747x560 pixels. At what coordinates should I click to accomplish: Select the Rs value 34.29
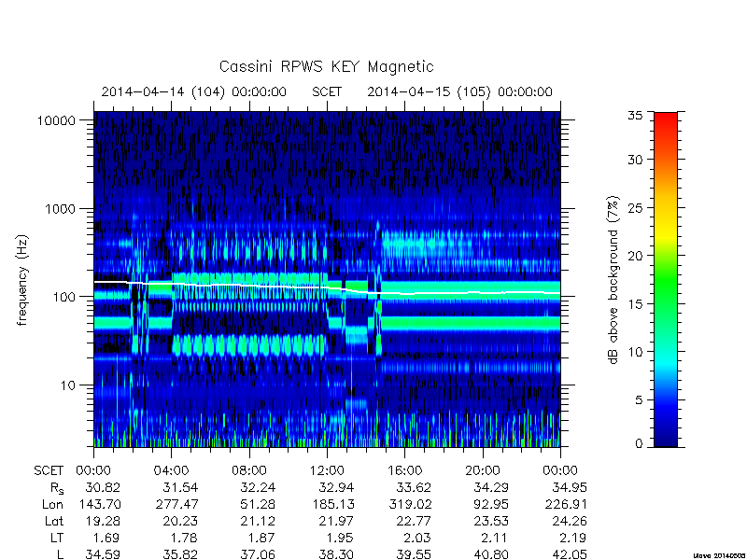pyautogui.click(x=492, y=487)
